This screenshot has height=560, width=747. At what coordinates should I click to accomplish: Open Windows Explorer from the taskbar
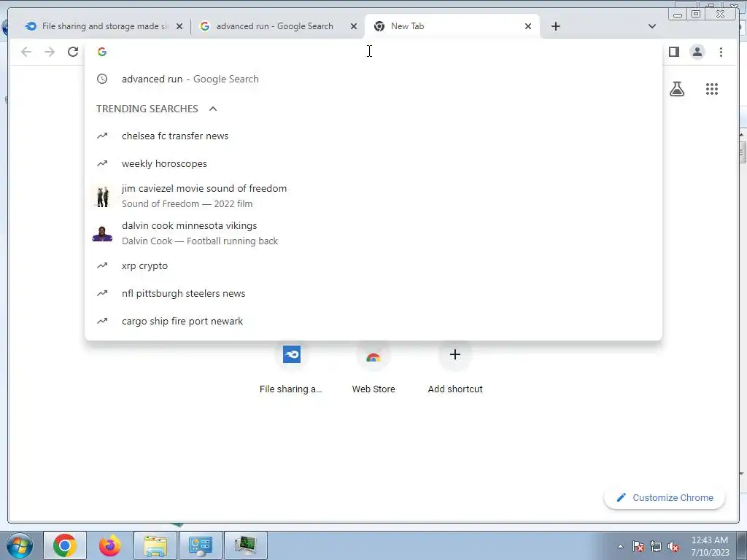[x=155, y=545]
